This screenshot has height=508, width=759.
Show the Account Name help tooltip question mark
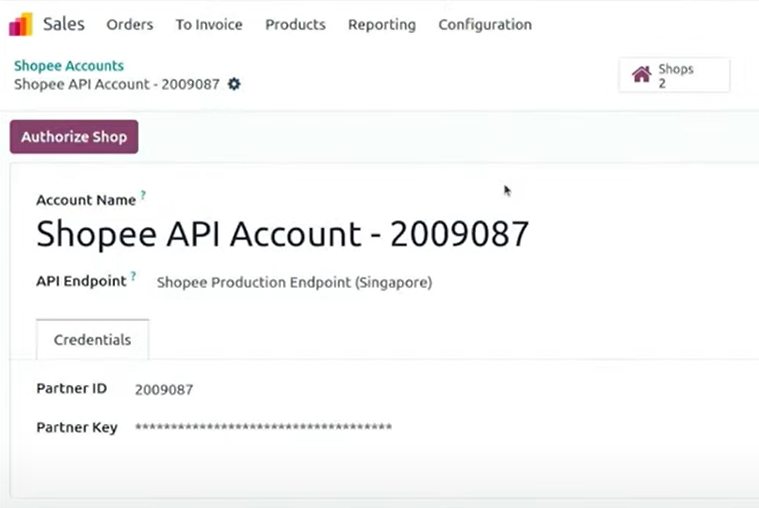(x=143, y=195)
